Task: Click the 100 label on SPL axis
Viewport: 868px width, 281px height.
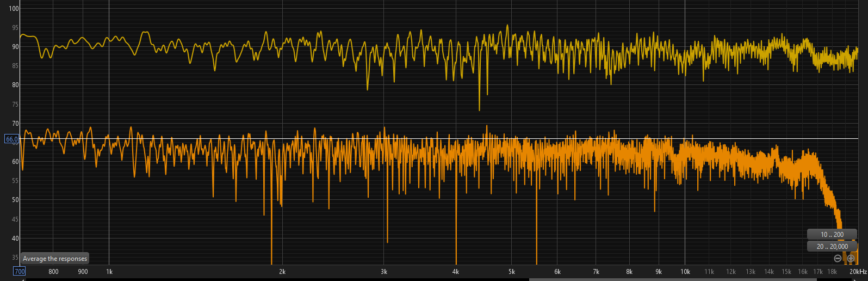Action: point(14,9)
